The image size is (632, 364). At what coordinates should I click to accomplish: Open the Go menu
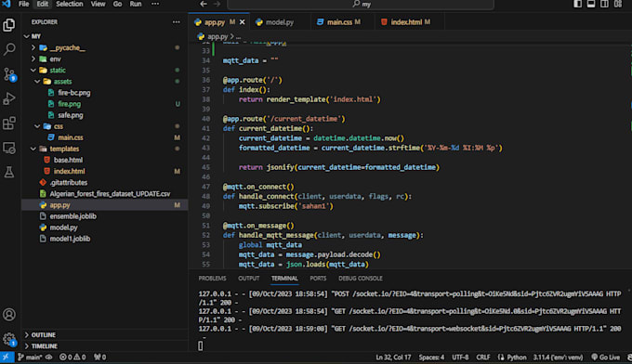click(x=117, y=4)
